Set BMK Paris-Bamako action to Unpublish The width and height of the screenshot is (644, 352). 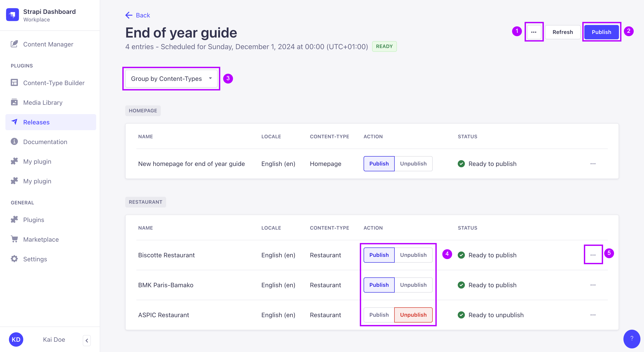point(413,285)
